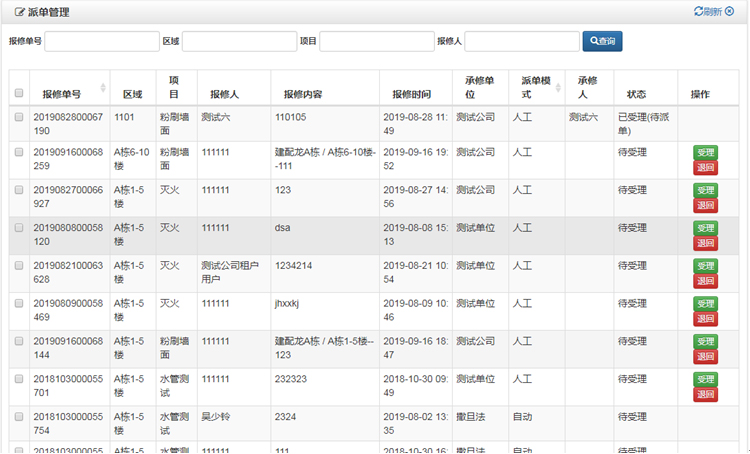Image resolution: width=750 pixels, height=454 pixels.
Task: Click into the 区域 filter field
Action: tap(239, 41)
